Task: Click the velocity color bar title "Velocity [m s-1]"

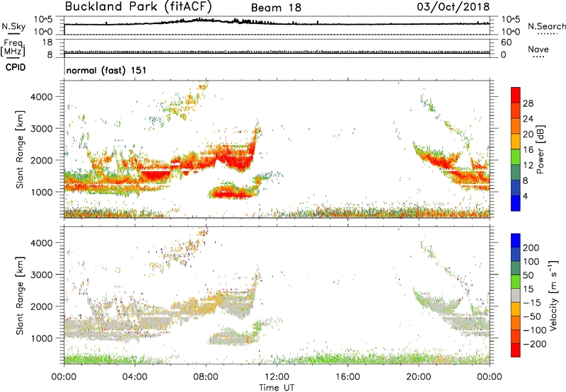Action: (553, 295)
